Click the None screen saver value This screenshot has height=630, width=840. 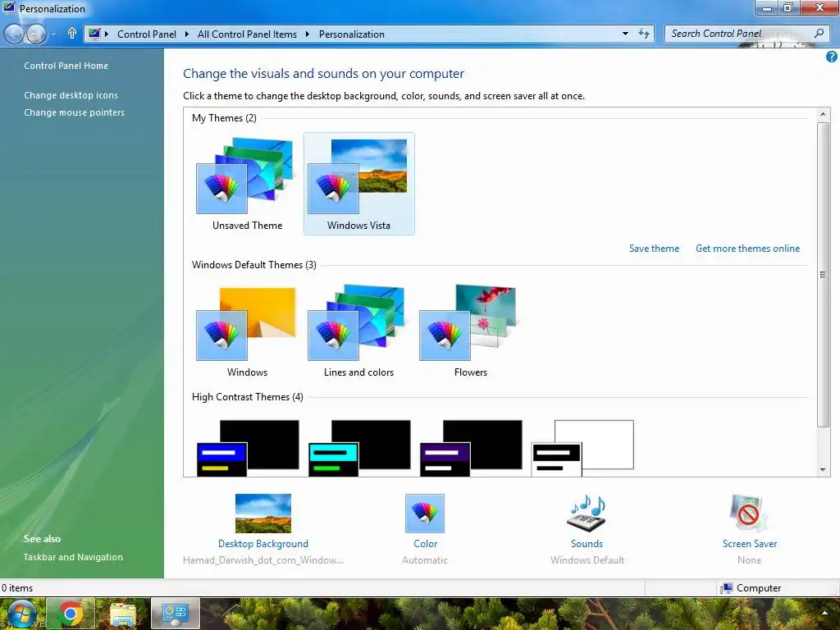click(749, 560)
